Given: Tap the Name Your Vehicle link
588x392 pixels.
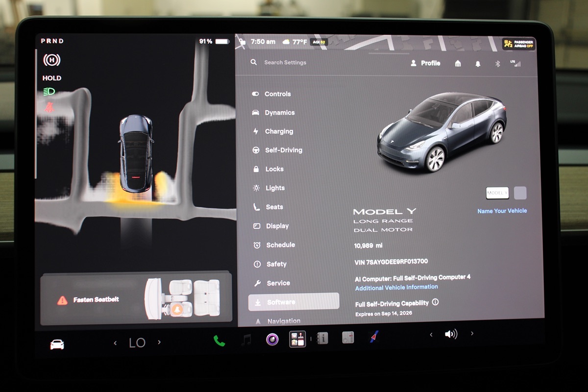Looking at the screenshot, I should (502, 211).
